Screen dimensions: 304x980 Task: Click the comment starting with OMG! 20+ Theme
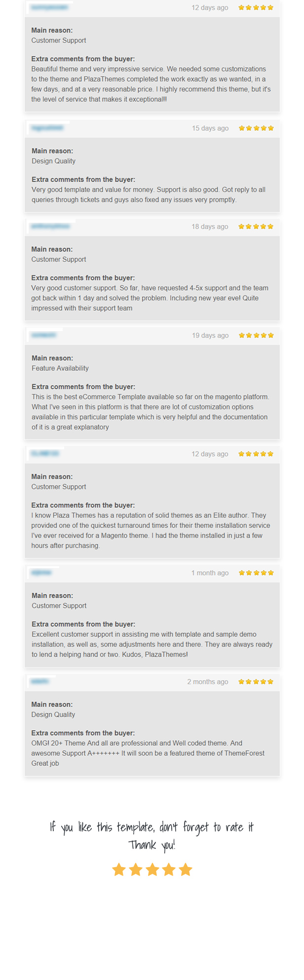pos(148,753)
